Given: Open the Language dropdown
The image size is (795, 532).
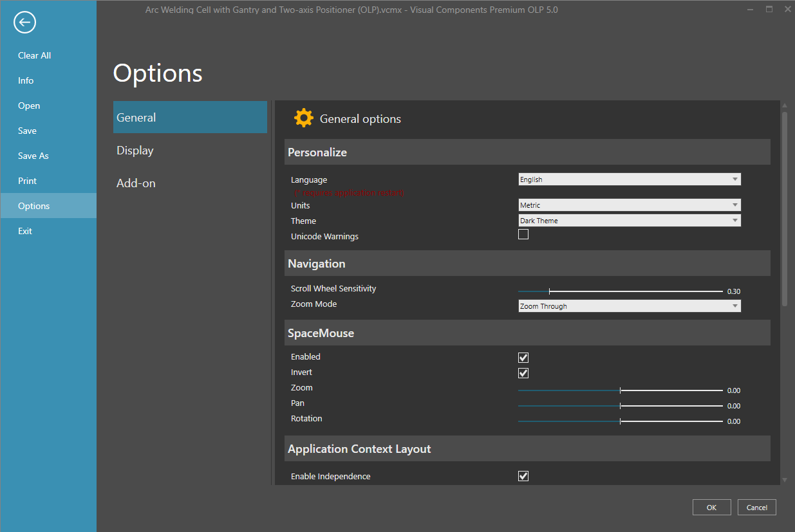Looking at the screenshot, I should pyautogui.click(x=629, y=179).
